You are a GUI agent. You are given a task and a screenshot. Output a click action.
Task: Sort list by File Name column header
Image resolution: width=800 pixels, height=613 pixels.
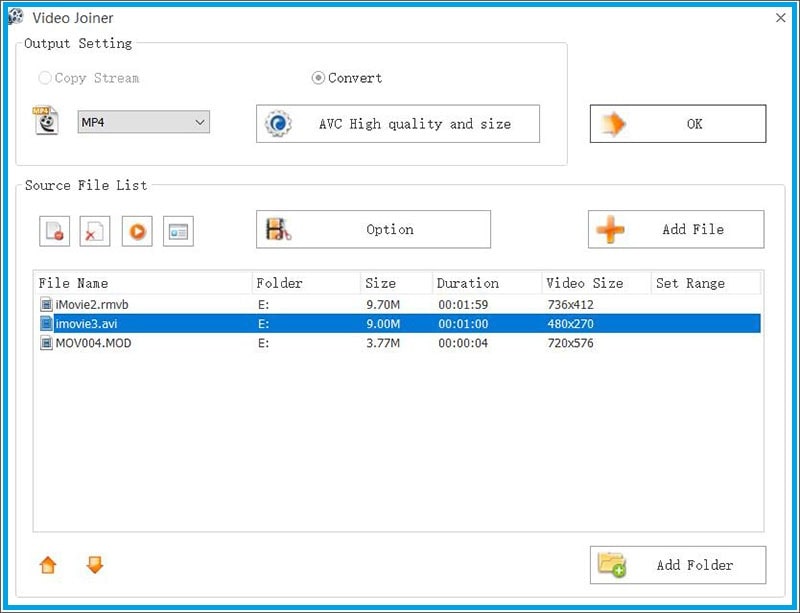pos(142,283)
